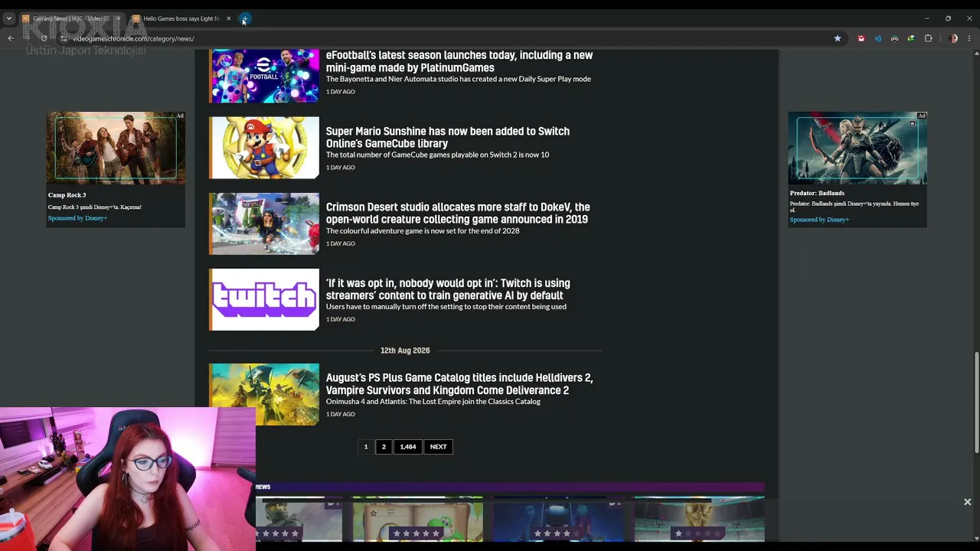Open the eFootball latest season article

pyautogui.click(x=459, y=61)
